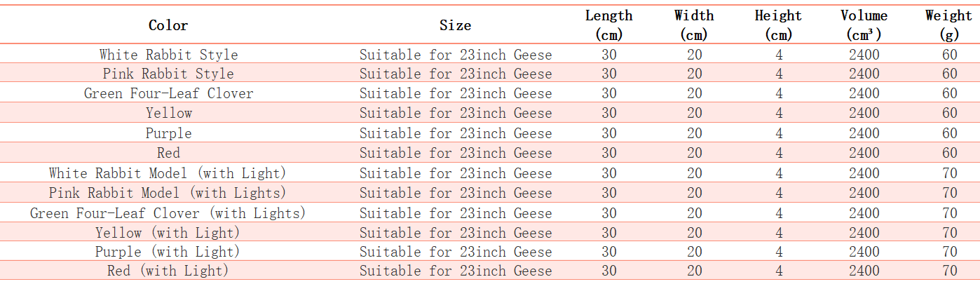Select the Length (cm) column header
Image resolution: width=980 pixels, height=284 pixels.
[608, 25]
